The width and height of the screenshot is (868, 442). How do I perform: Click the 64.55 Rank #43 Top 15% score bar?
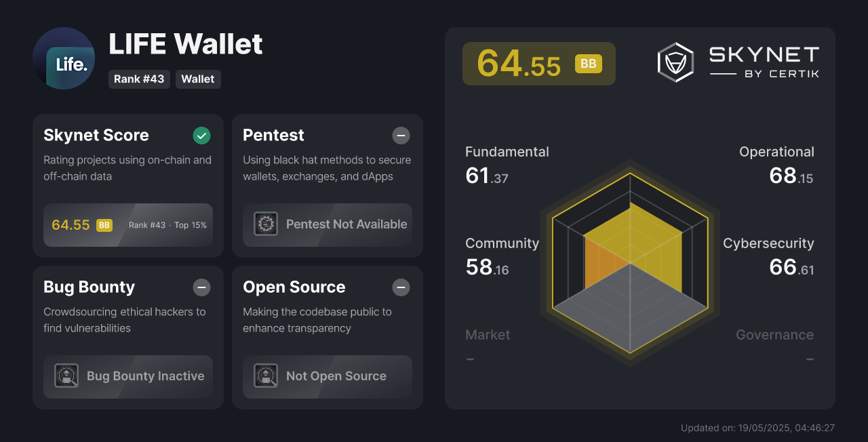pyautogui.click(x=128, y=225)
